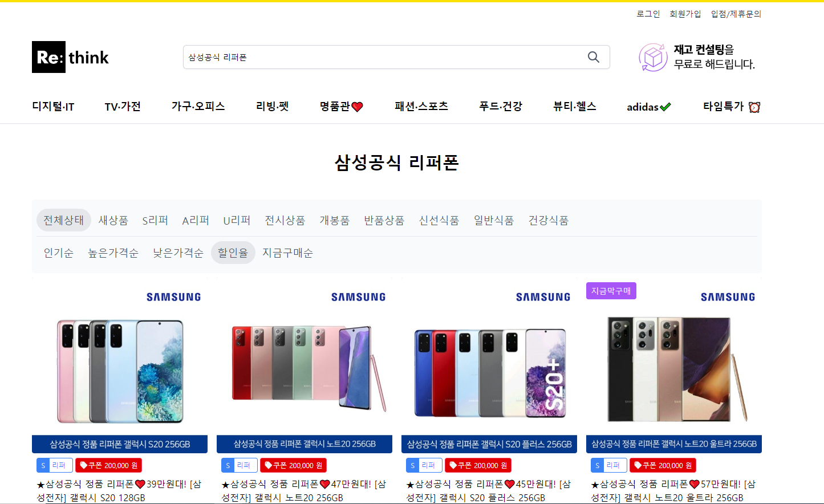Enable the A리퍼 condition filter
The image size is (824, 504).
[x=195, y=220]
